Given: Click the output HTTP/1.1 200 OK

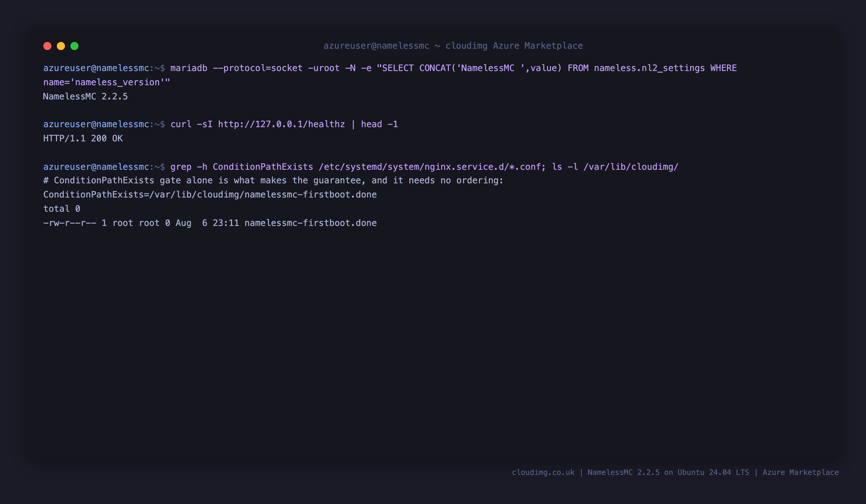Looking at the screenshot, I should click(83, 138).
